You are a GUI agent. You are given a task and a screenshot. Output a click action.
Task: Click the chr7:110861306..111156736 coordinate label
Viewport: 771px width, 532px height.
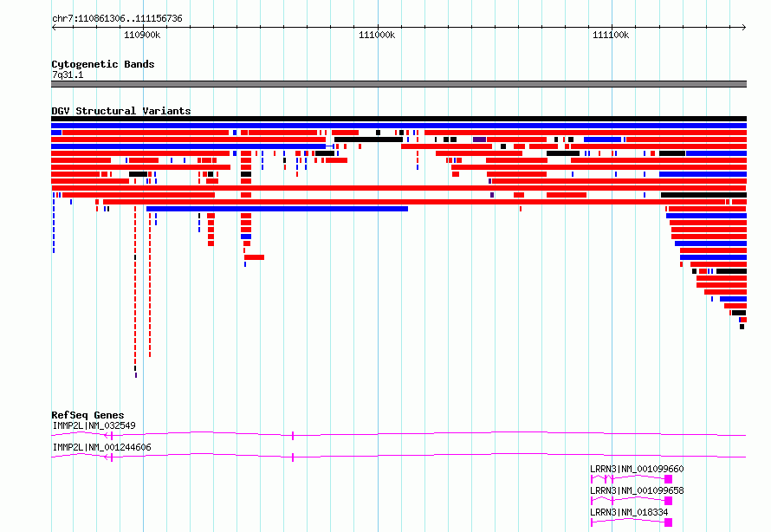click(x=117, y=19)
